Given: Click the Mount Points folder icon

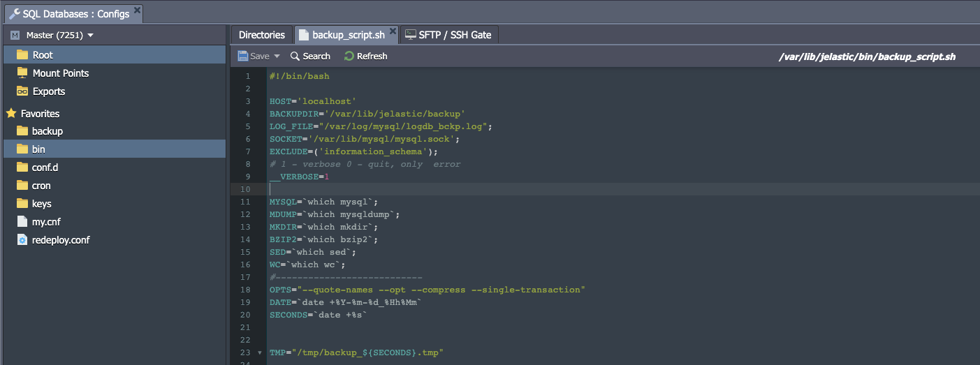Looking at the screenshot, I should 22,73.
